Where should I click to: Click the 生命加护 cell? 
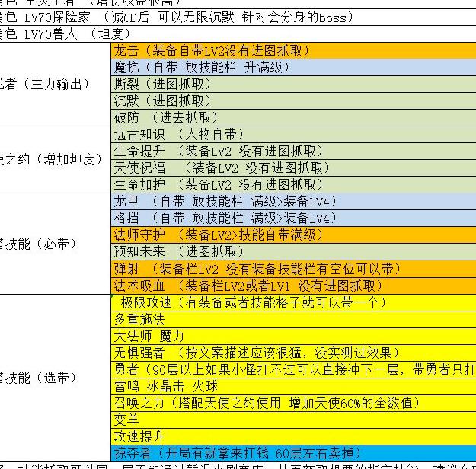[293, 184]
